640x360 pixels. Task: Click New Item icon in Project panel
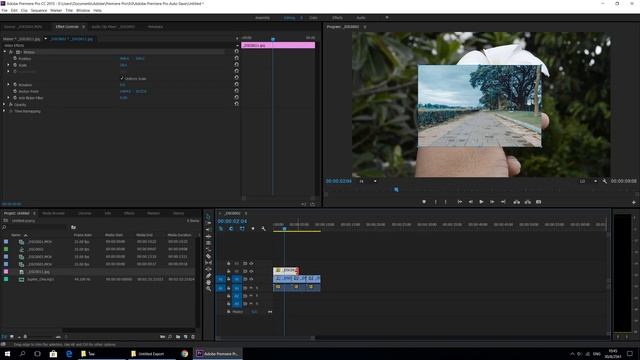click(186, 337)
